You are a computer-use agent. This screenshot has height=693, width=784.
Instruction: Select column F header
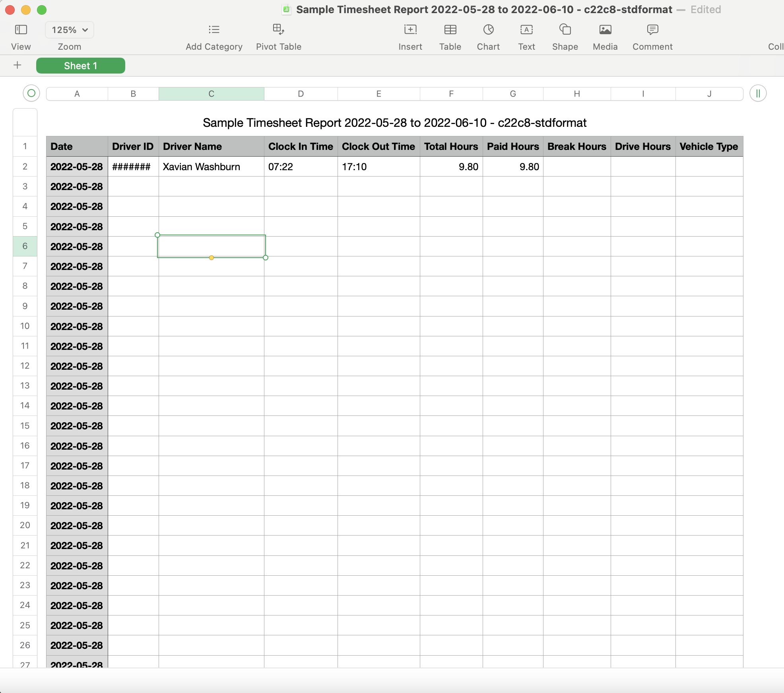click(x=451, y=94)
